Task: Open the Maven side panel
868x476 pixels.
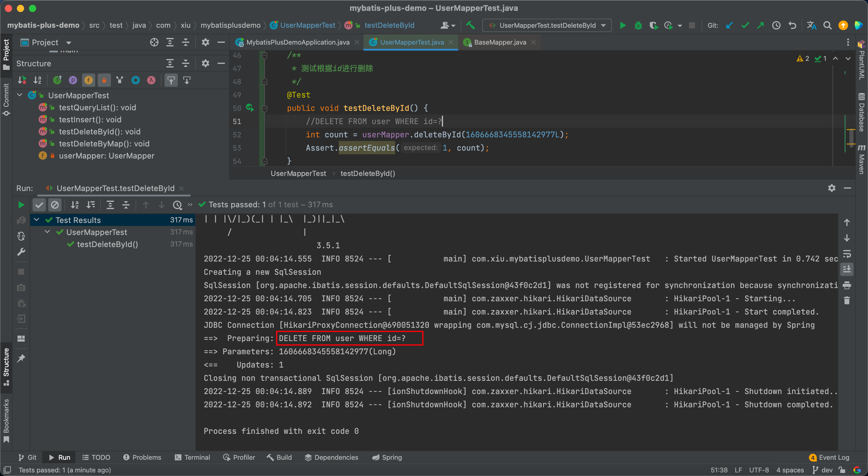Action: (861, 159)
